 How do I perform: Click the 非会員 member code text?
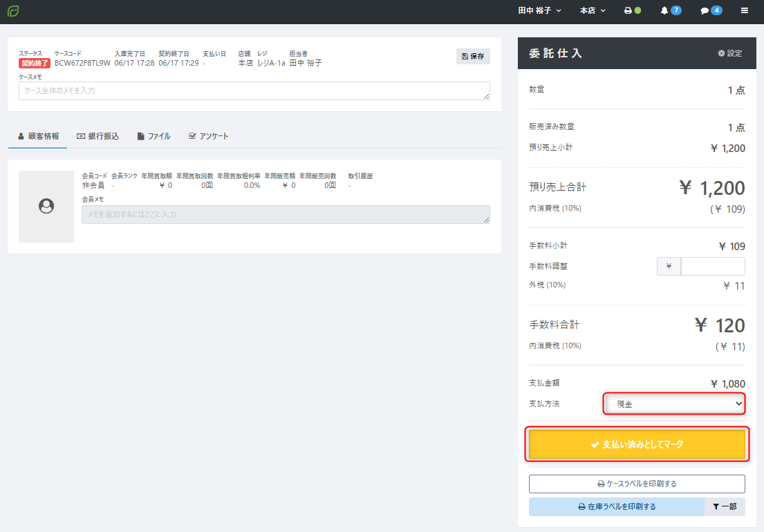(93, 185)
